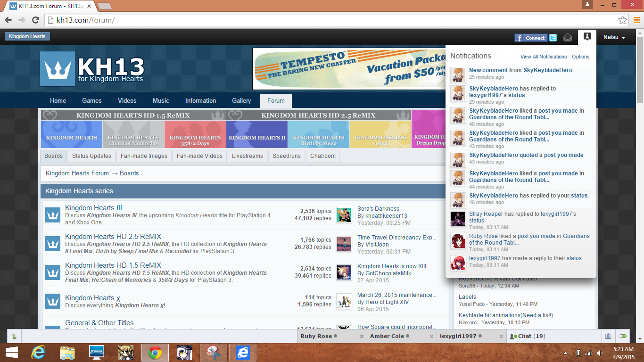Reload the page in Chrome
The image size is (644, 362).
[35, 20]
